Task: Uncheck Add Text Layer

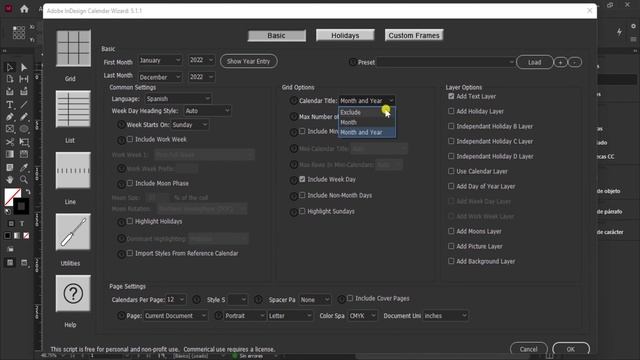Action: [451, 96]
